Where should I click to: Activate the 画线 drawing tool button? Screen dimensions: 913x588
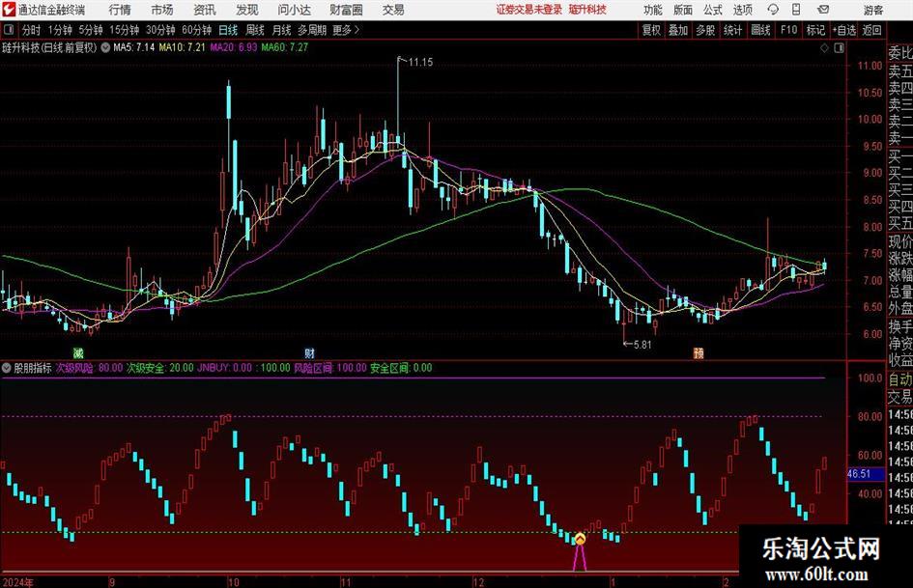pos(760,30)
